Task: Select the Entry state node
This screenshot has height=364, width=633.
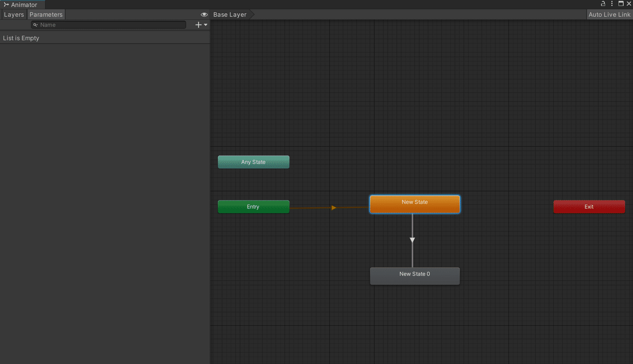Action: pos(253,206)
